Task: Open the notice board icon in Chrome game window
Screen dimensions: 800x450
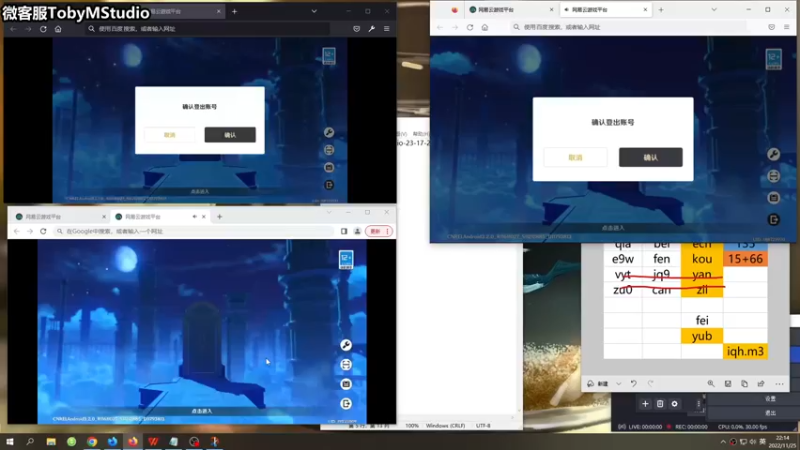Action: pyautogui.click(x=346, y=384)
